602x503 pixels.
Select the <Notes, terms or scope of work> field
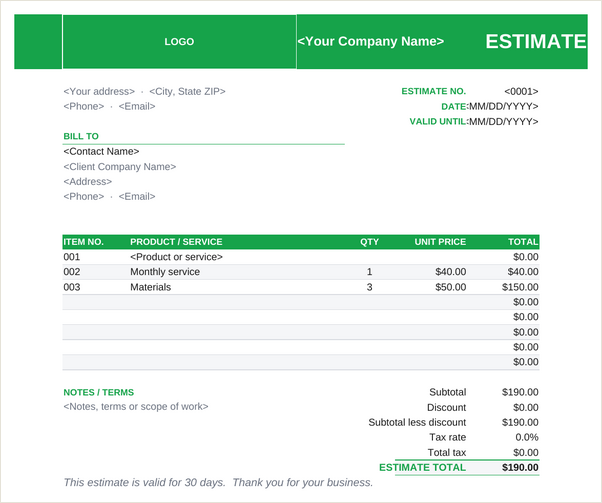tap(136, 407)
